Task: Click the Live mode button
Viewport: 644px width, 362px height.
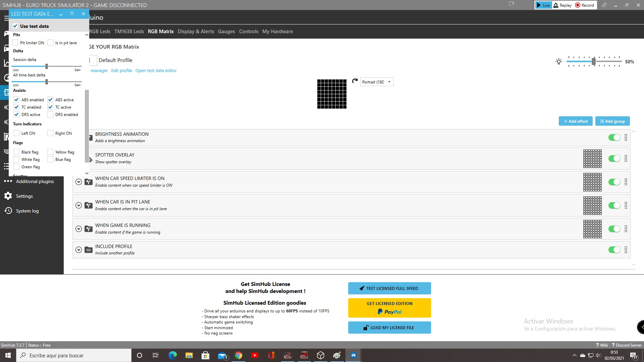Action: point(543,5)
